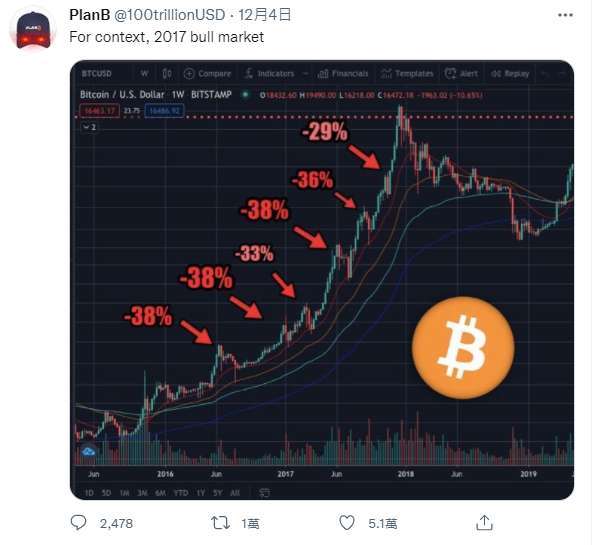Click the Bitcoin logo in the chart
Image resolution: width=596 pixels, height=545 pixels.
click(463, 348)
